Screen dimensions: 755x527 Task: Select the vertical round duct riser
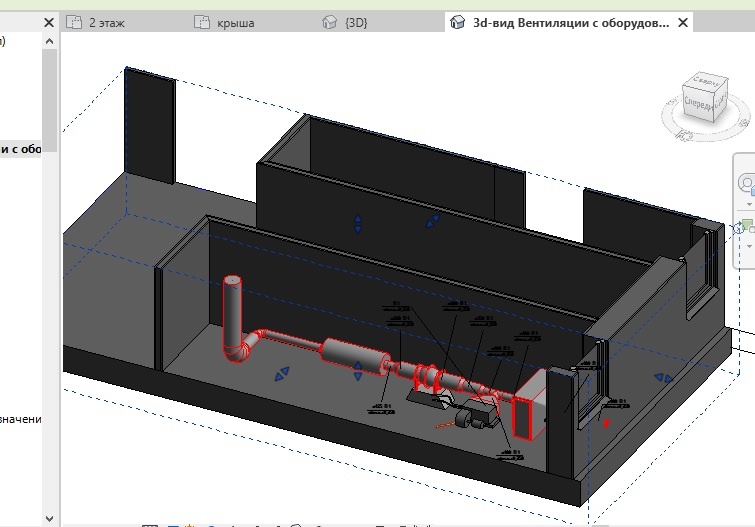coord(233,313)
